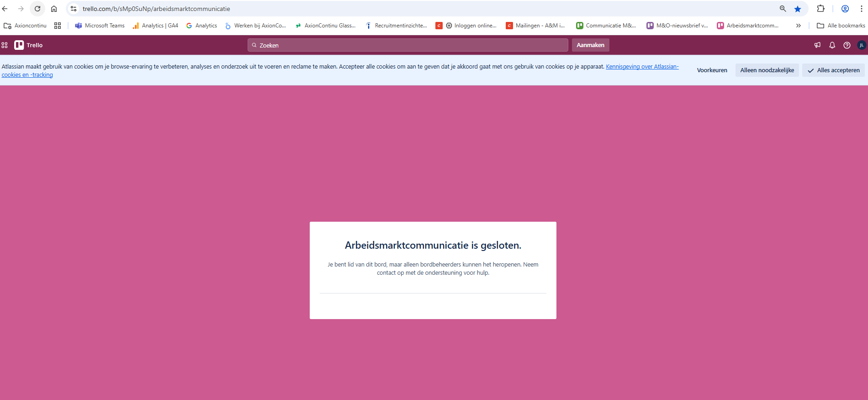Viewport: 868px width, 400px height.
Task: Open the Chrome three-dot menu
Action: 862,9
